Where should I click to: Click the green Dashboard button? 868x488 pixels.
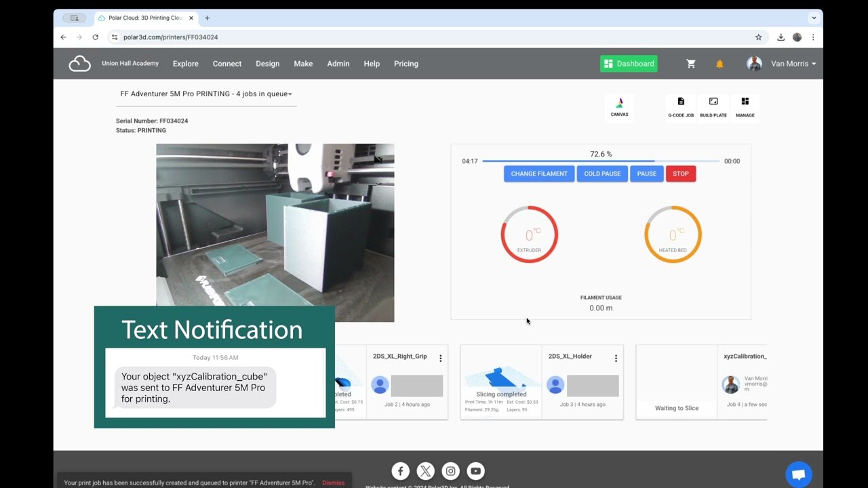(629, 64)
